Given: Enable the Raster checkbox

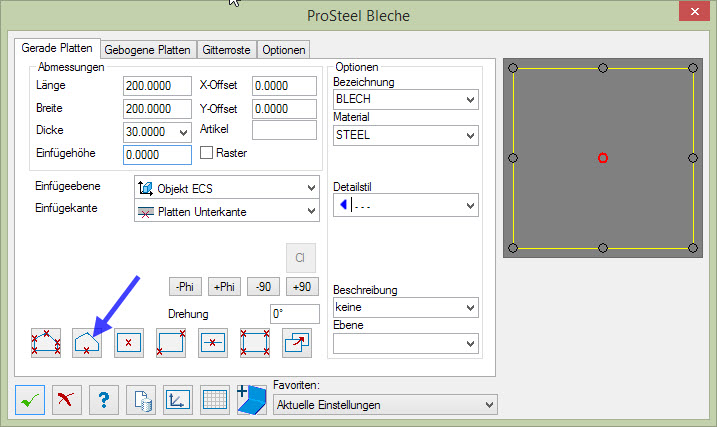Looking at the screenshot, I should (206, 153).
